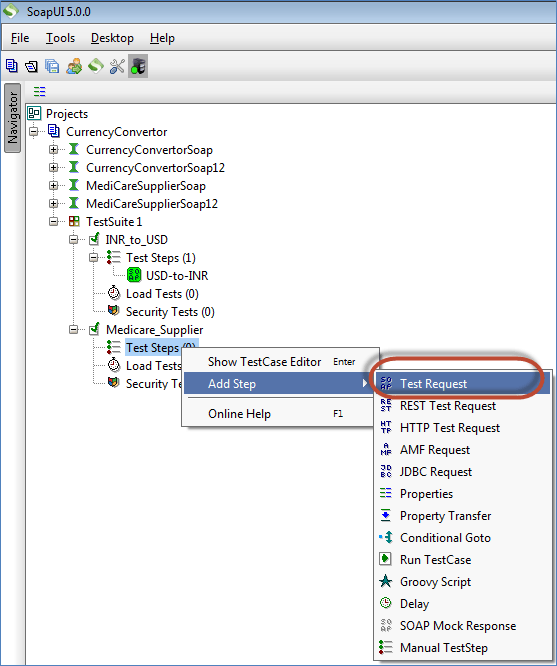The height and width of the screenshot is (666, 557).
Task: Open the Navigator side tab
Action: click(12, 118)
